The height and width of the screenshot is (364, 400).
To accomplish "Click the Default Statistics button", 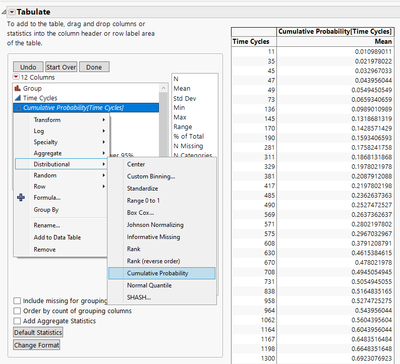I will 38,332.
